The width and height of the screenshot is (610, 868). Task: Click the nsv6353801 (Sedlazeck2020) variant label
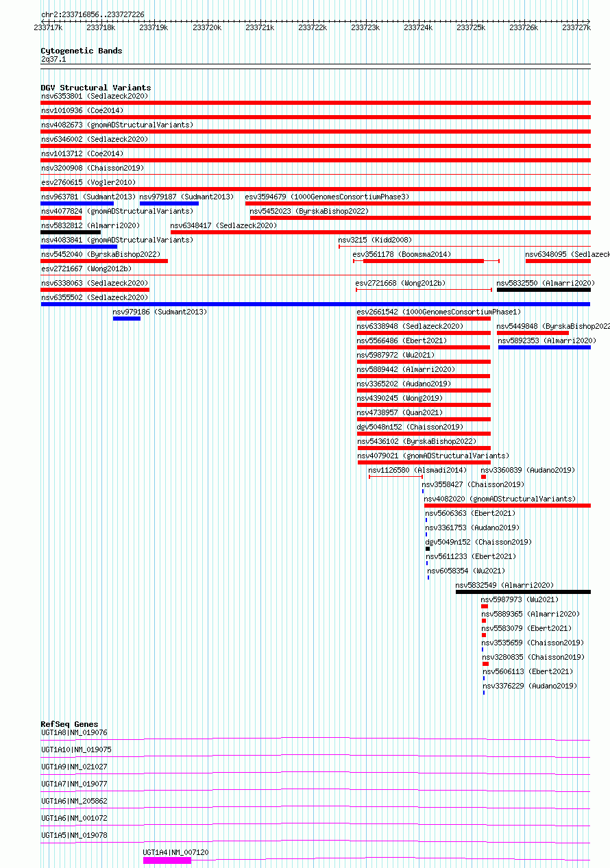click(x=95, y=96)
